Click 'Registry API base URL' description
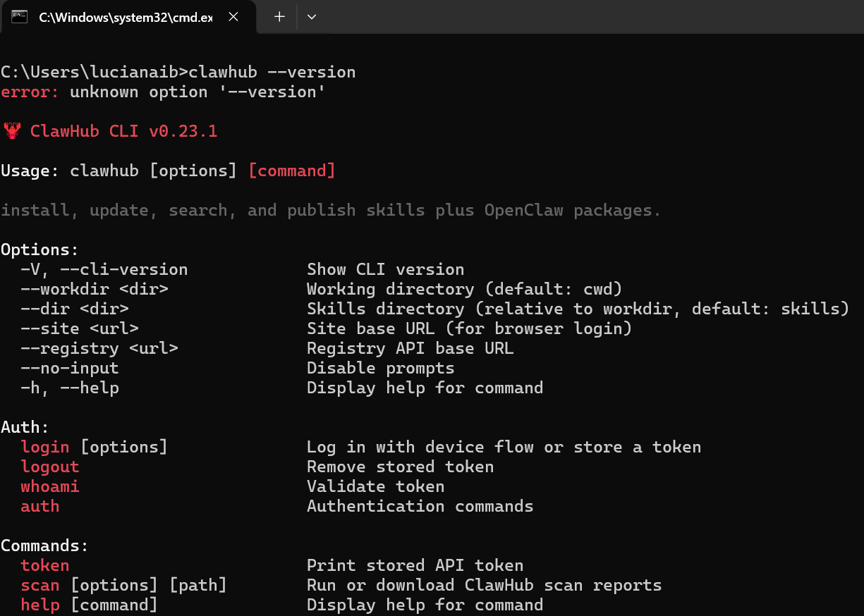Viewport: 864px width, 616px height. (x=410, y=348)
